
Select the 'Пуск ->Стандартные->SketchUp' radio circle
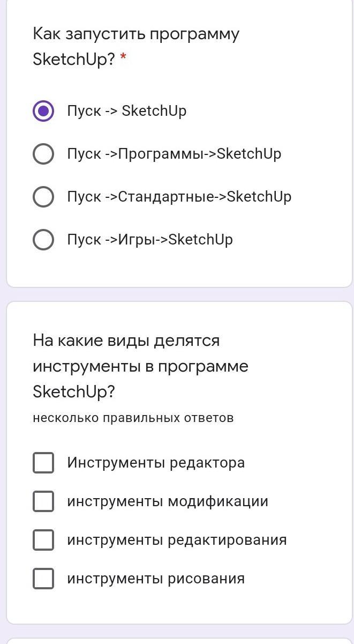pyautogui.click(x=43, y=197)
